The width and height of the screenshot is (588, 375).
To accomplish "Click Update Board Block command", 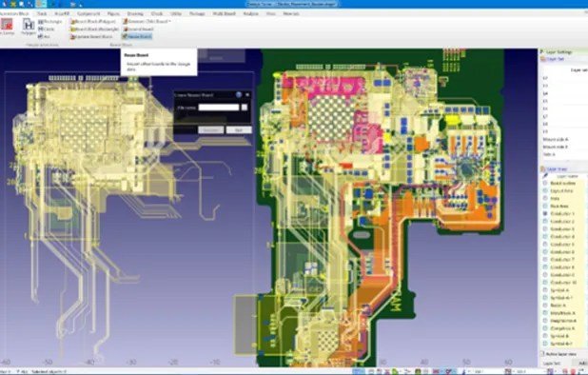I will point(91,36).
